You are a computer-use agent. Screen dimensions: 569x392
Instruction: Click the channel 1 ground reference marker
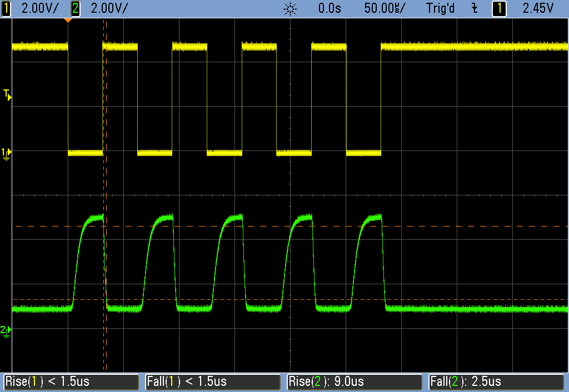pyautogui.click(x=7, y=153)
